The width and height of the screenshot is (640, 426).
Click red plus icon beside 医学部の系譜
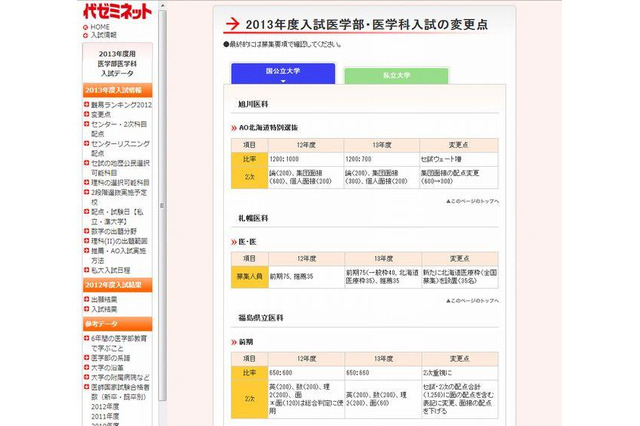pyautogui.click(x=86, y=357)
